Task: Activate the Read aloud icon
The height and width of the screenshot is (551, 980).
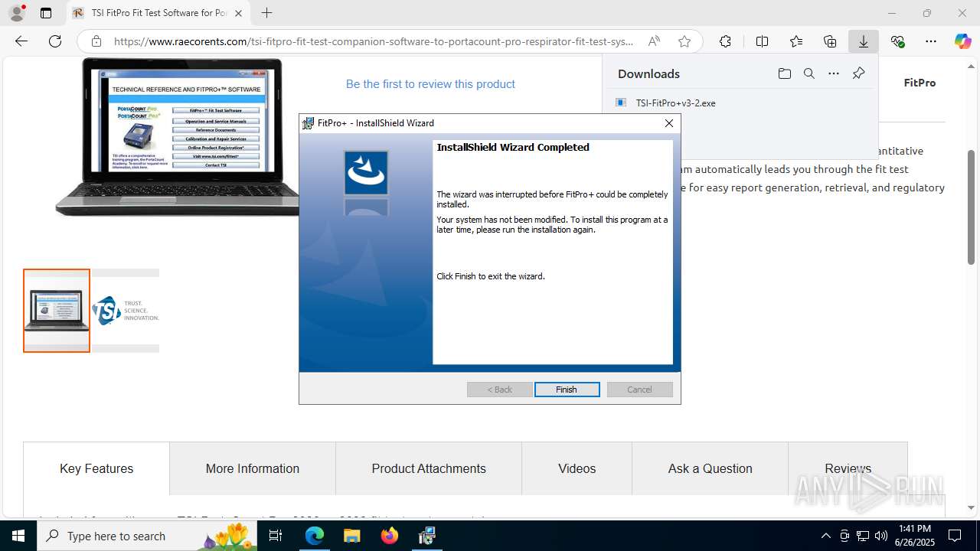Action: 654,41
